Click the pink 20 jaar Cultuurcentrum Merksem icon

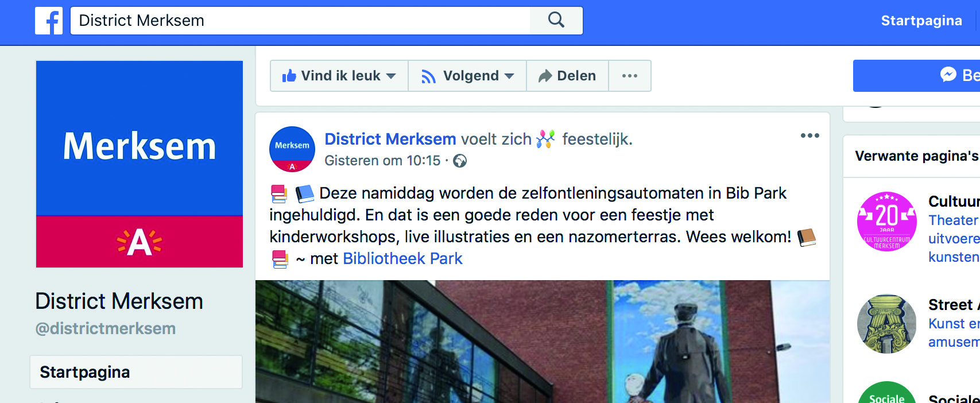point(887,222)
